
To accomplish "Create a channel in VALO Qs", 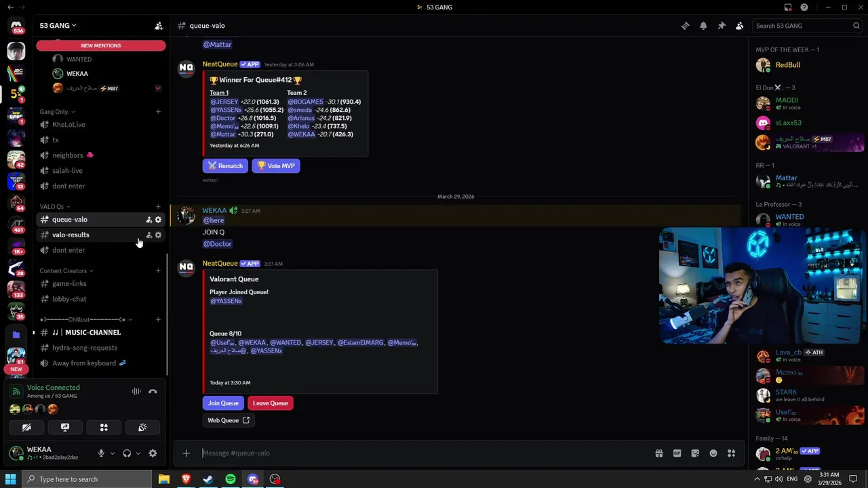I will click(x=158, y=207).
